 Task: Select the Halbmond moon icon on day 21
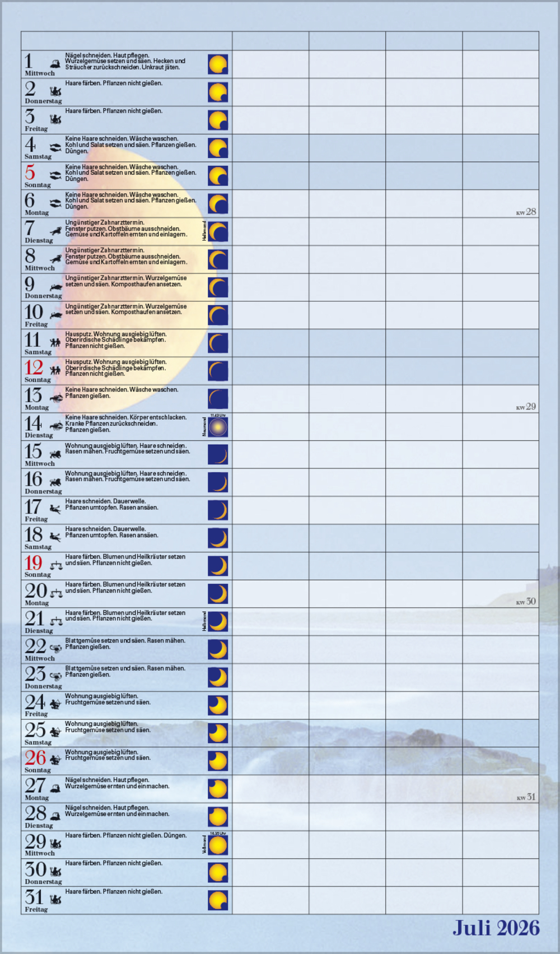[x=218, y=621]
